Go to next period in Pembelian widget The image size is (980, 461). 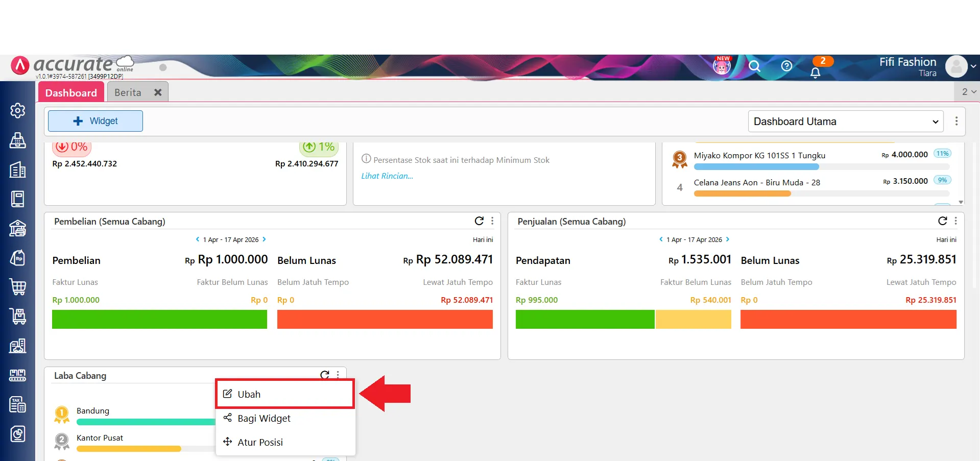point(264,239)
